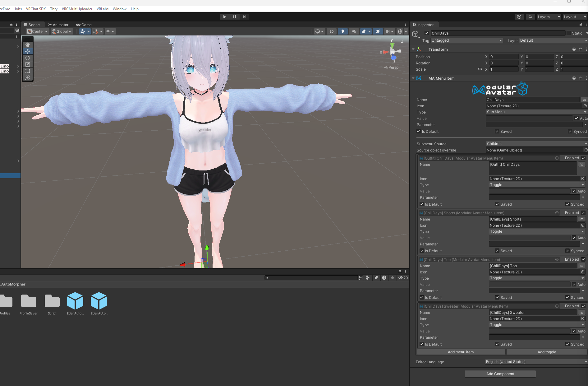Switch to the Animator tab

point(58,25)
